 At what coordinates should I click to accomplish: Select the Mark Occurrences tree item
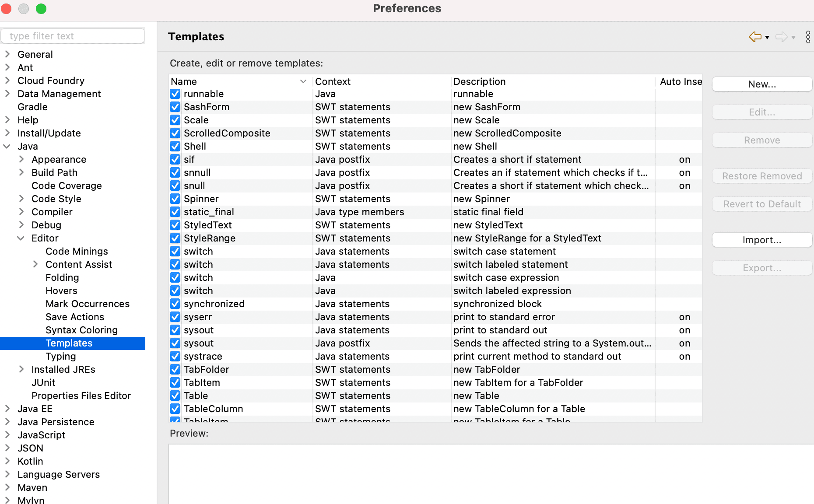click(88, 304)
